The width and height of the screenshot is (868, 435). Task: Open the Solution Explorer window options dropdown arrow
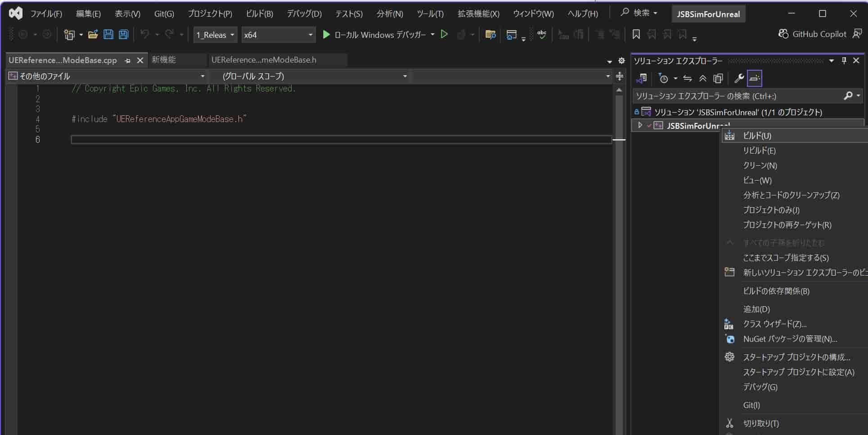point(832,60)
